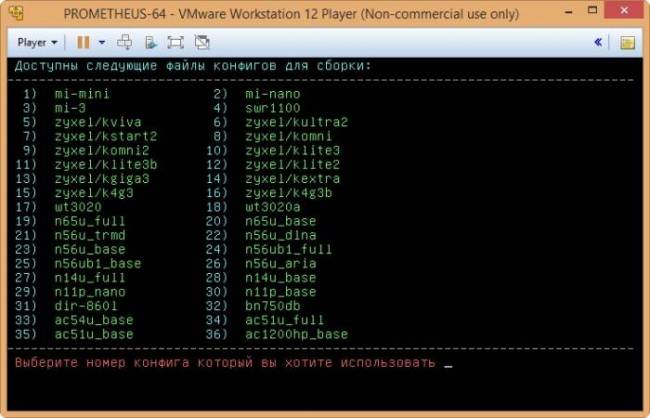Click the red config number prompt line
Image resolution: width=650 pixels, height=418 pixels.
226,363
